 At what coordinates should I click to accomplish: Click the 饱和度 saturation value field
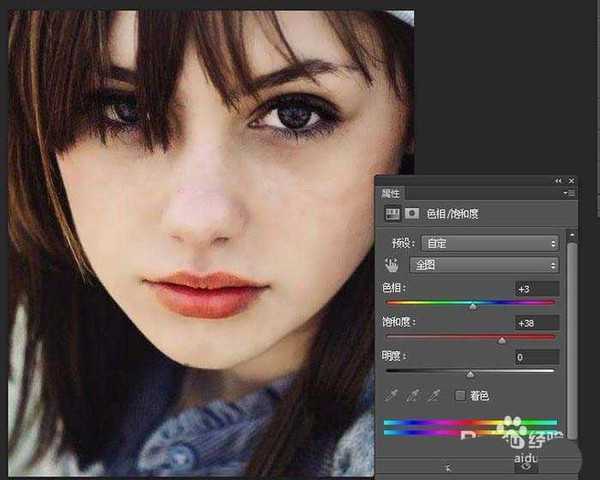[x=535, y=323]
